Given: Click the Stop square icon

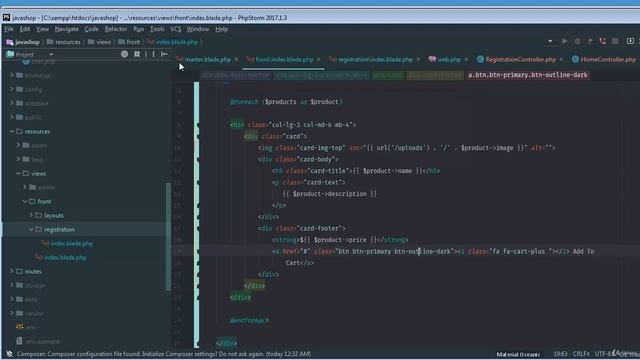Looking at the screenshot, I should pyautogui.click(x=615, y=41).
